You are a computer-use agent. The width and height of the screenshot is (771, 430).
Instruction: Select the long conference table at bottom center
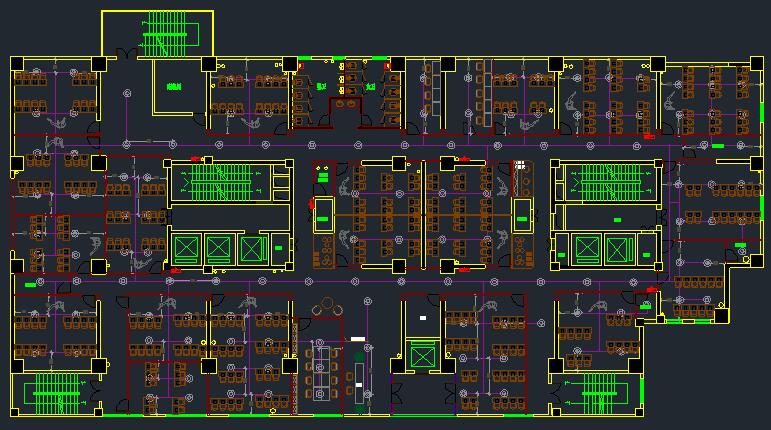[322, 368]
